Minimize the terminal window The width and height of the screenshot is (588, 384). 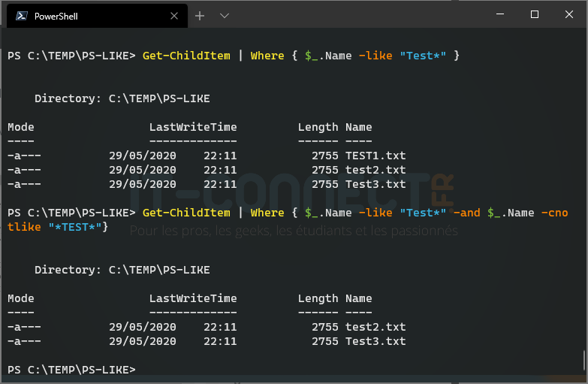(500, 14)
